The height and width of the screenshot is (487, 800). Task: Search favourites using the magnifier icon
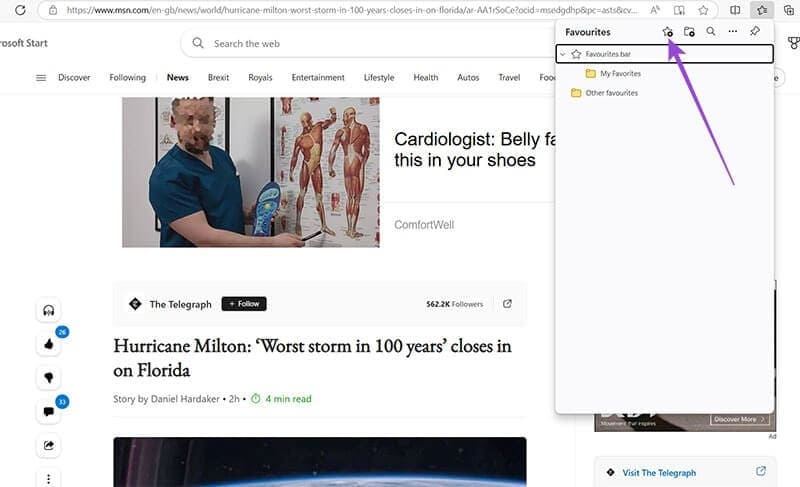(711, 32)
